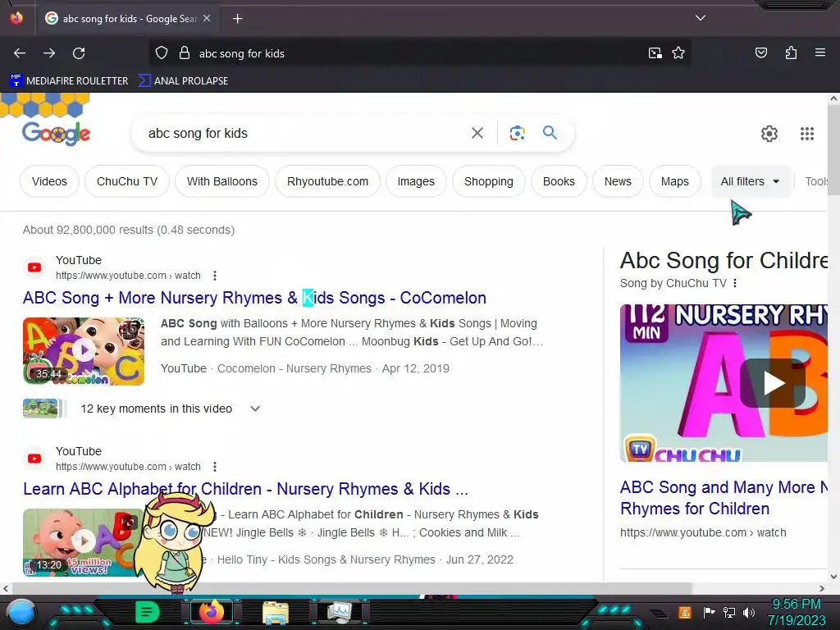Play the ChuChu TV Nursery Rhymes video

[773, 383]
